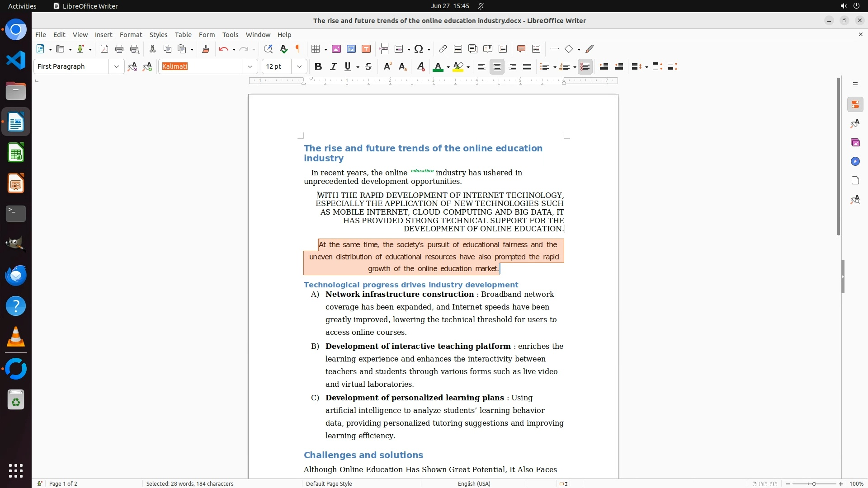Open the Format menu
The height and width of the screenshot is (488, 868).
tap(131, 35)
